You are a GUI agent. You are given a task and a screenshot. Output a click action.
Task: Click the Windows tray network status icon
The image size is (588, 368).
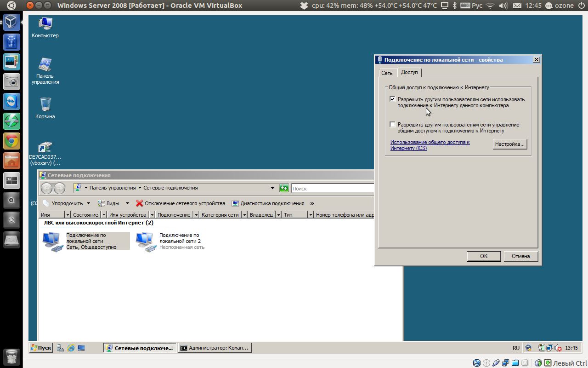tap(549, 348)
